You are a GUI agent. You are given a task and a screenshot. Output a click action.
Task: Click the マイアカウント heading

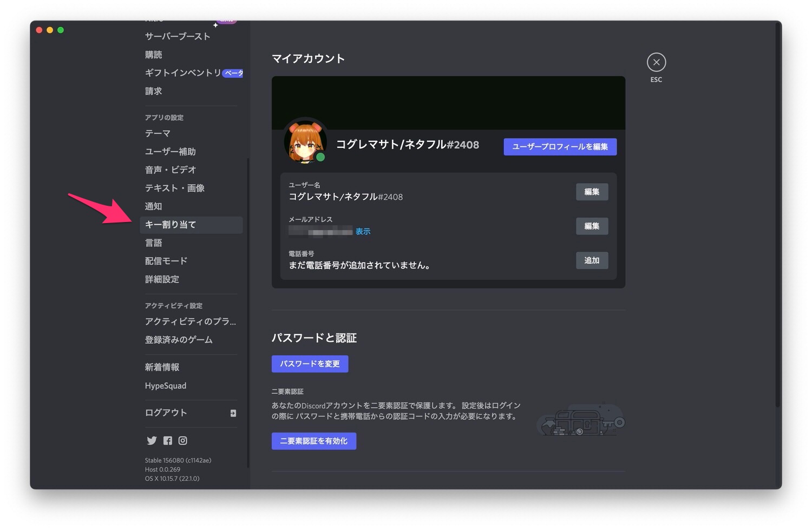click(308, 58)
